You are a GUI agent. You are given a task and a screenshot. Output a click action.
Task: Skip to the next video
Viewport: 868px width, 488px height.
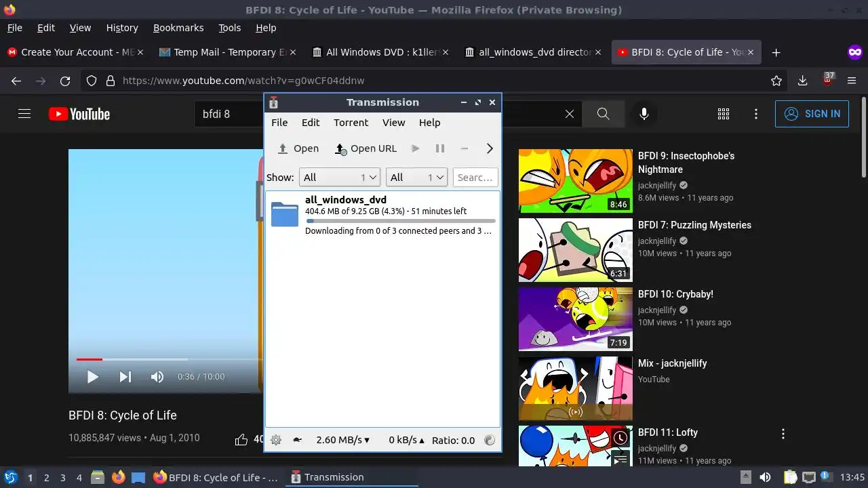125,377
